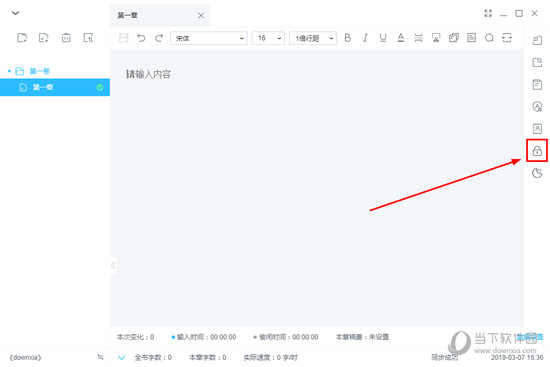
Task: Click the 本章稿费：未设置 status entry
Action: point(362,337)
